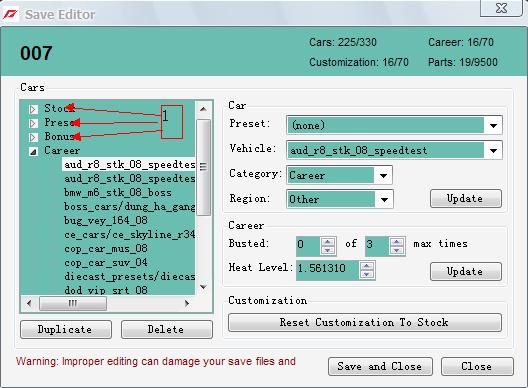Select cop_car_mus_08 from the Career list
The height and width of the screenshot is (388, 528).
(106, 249)
